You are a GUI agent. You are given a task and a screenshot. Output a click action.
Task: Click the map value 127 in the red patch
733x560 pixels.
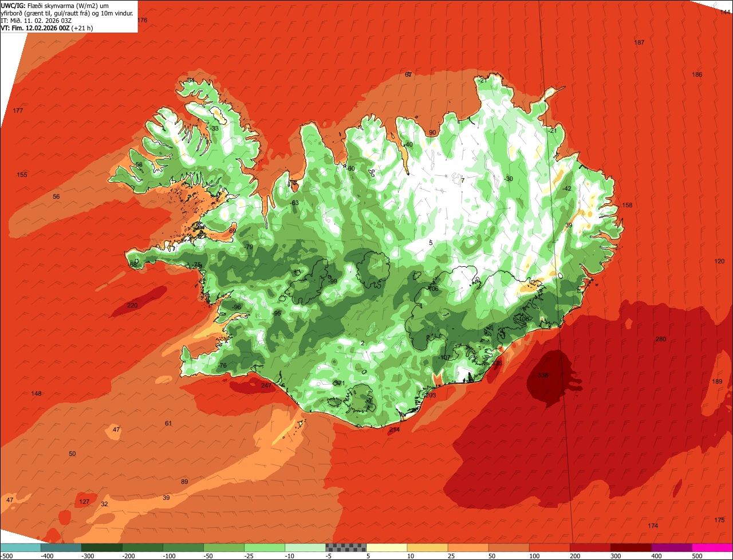coord(84,502)
